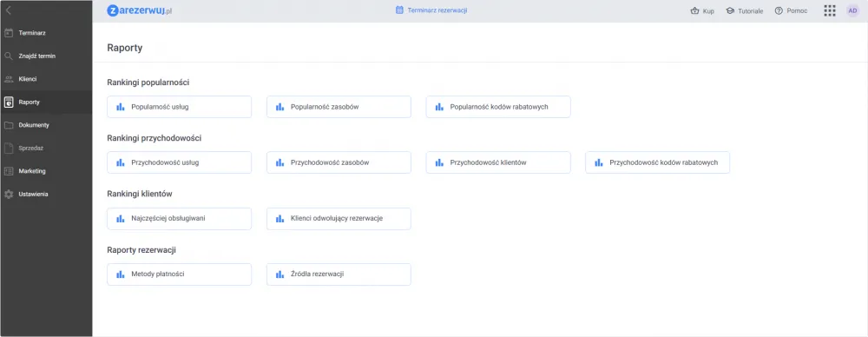Click the Raporty report icon in sidebar

[x=9, y=102]
